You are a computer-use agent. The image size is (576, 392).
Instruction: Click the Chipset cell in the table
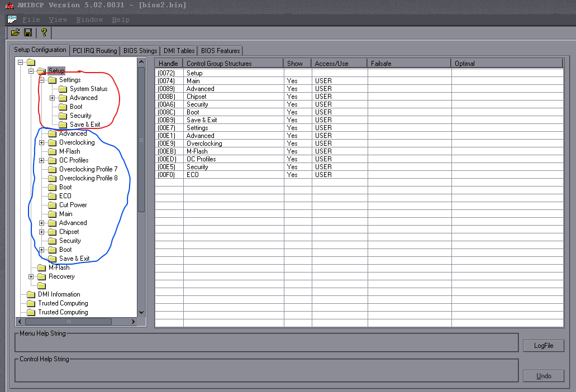pyautogui.click(x=234, y=97)
